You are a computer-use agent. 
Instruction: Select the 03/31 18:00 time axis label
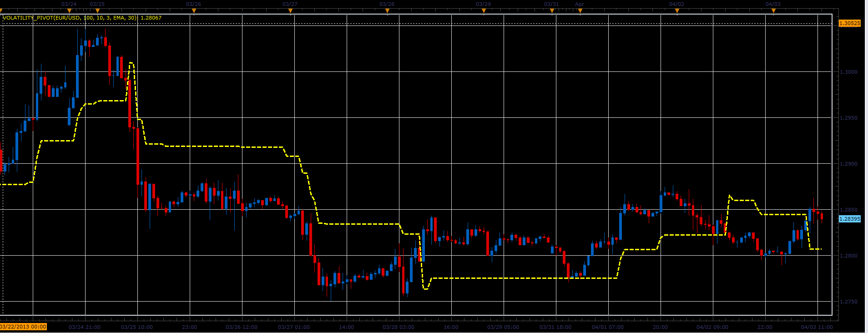pyautogui.click(x=555, y=327)
